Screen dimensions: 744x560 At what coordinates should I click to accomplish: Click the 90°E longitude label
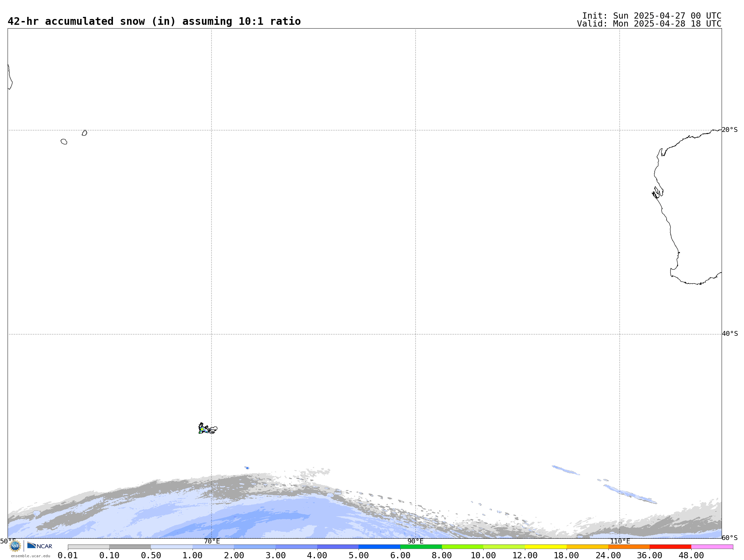415,541
